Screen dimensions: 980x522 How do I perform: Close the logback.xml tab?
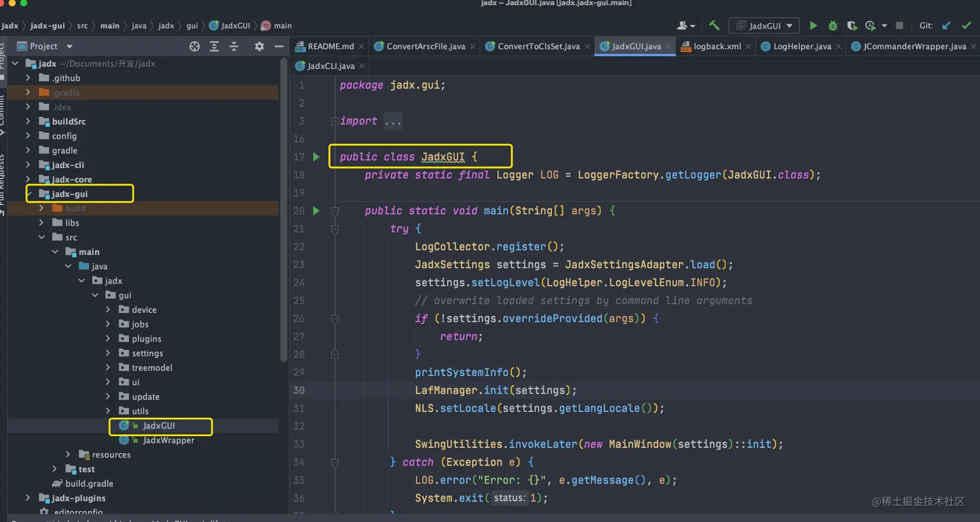click(x=748, y=46)
